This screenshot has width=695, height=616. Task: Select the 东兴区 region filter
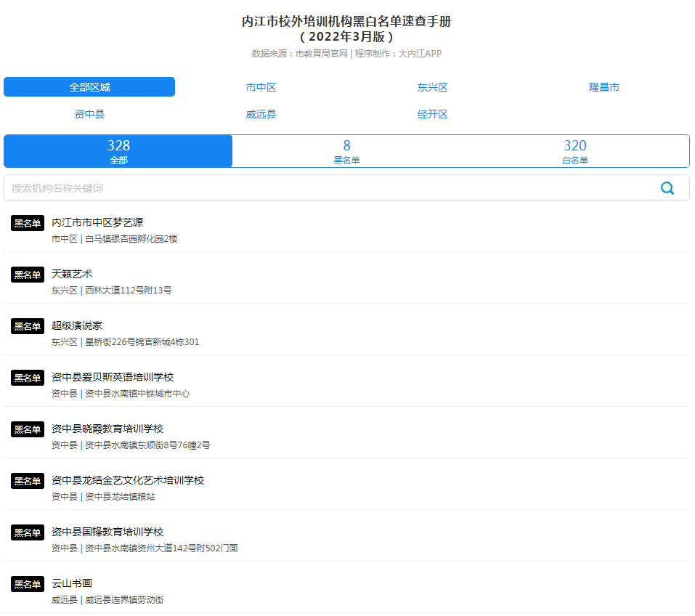tap(433, 86)
